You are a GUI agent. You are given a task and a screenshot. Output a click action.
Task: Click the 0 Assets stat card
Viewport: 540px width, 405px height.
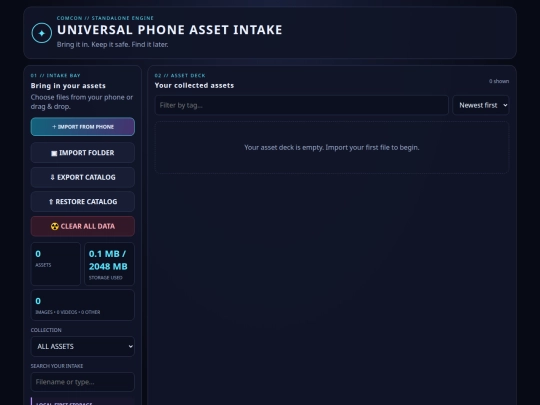click(56, 264)
